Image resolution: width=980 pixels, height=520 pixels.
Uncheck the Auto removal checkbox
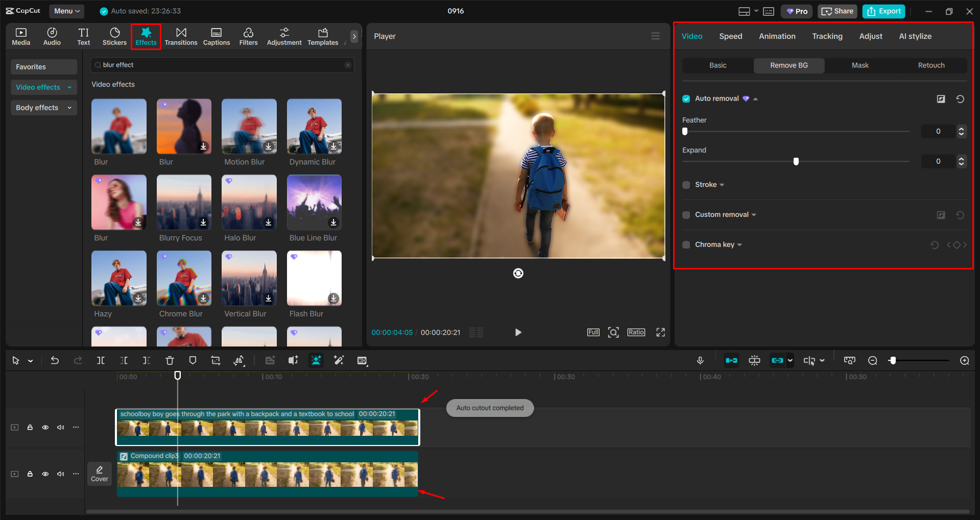(x=686, y=99)
